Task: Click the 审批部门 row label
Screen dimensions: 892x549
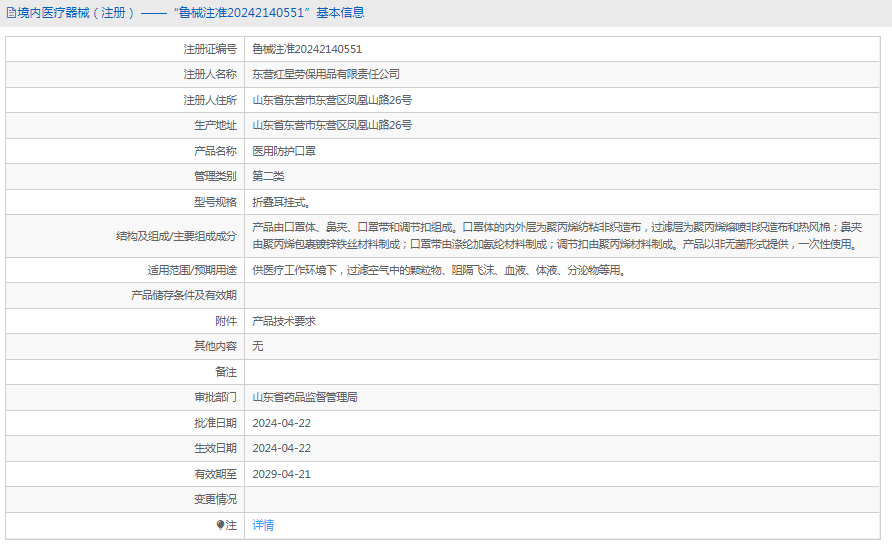Action: [x=215, y=397]
